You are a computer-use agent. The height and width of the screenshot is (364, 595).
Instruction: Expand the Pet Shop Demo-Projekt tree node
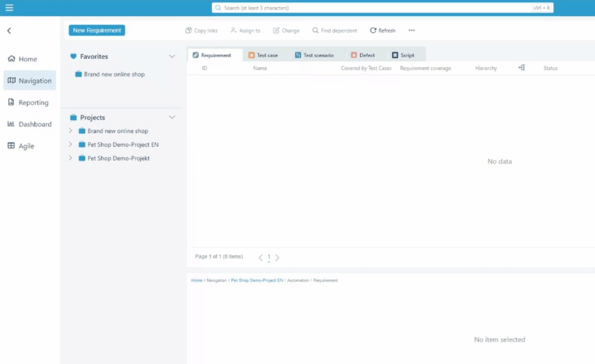71,158
